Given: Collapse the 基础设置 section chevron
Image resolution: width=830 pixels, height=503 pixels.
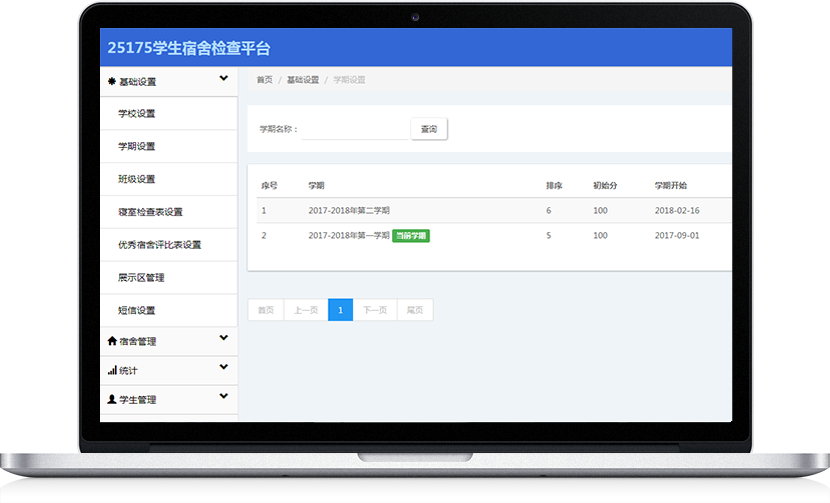Looking at the screenshot, I should tap(224, 80).
